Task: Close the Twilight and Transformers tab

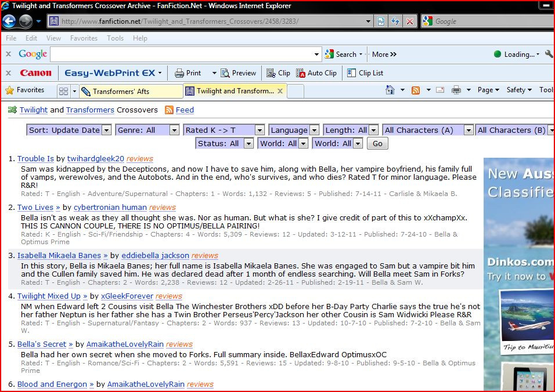Action: [x=280, y=91]
